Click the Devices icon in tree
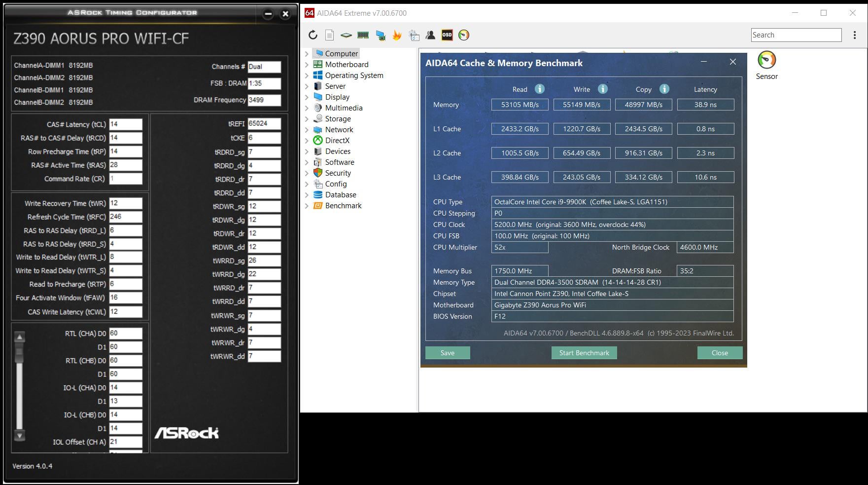The width and height of the screenshot is (868, 485). [318, 151]
